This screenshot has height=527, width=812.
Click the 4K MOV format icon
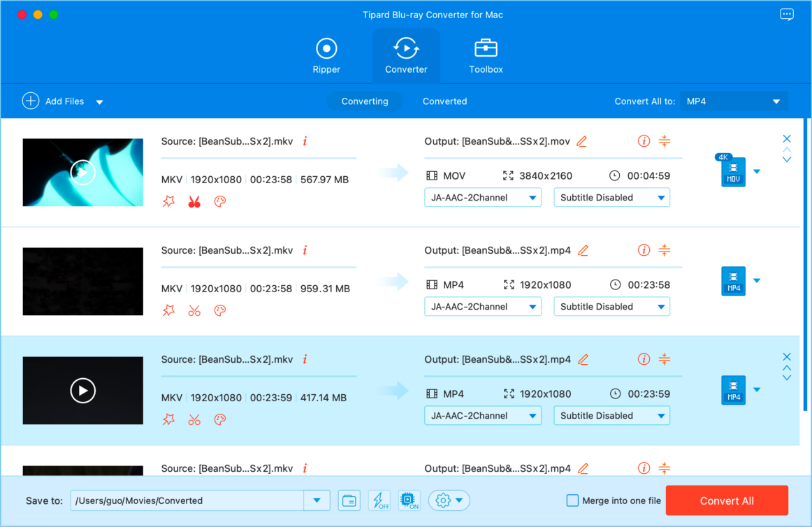click(732, 171)
